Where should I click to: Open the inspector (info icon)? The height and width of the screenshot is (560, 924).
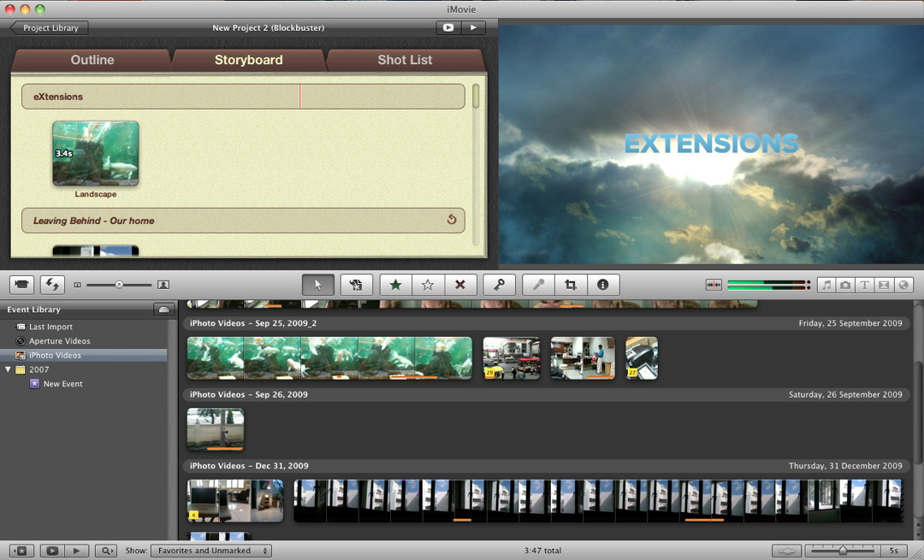coord(603,285)
